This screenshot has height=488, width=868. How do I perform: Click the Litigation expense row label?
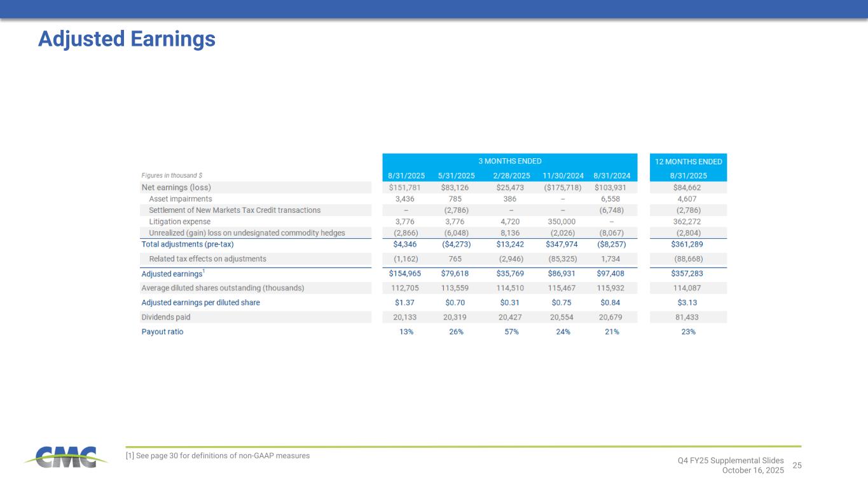pos(179,222)
